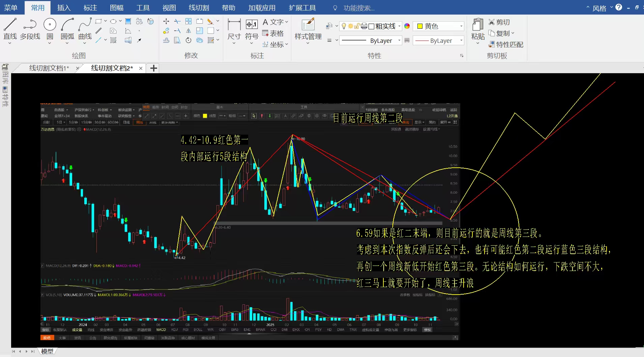
Task: Click the parallel double-line tool
Action: click(98, 31)
